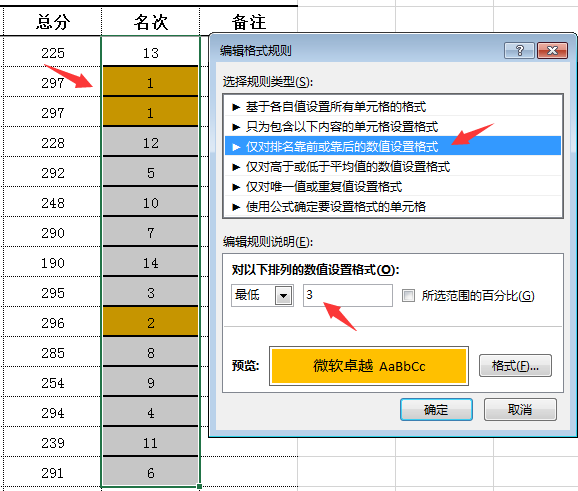Select rank cell 10
578x491 pixels.
pos(150,202)
